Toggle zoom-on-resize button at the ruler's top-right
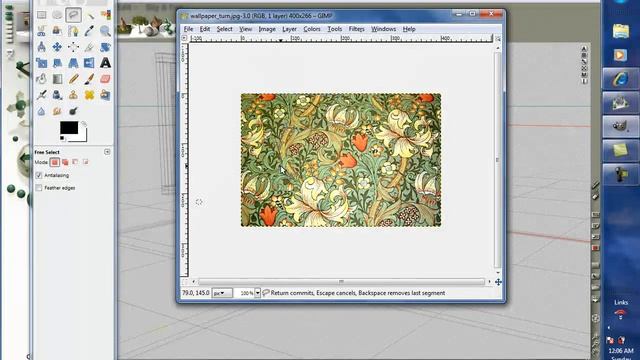 tap(498, 38)
